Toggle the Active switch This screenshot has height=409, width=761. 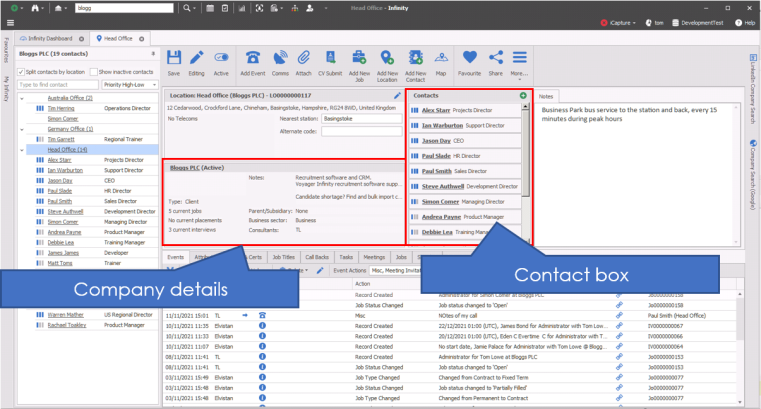221,58
